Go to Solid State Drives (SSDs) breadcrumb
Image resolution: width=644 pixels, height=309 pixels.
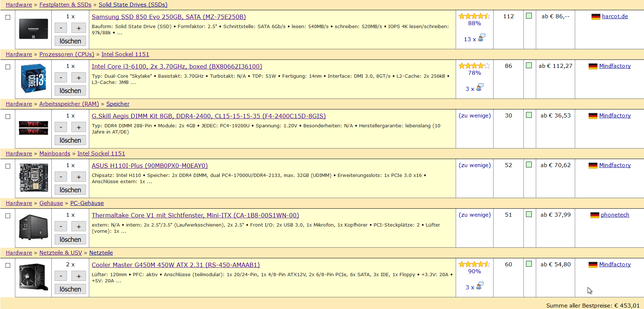133,5
